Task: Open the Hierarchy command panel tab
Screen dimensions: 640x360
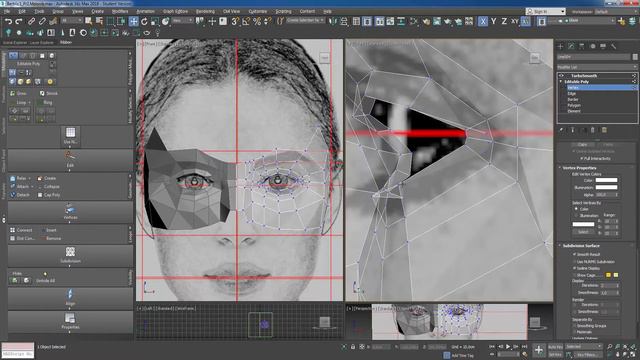Action: click(582, 47)
